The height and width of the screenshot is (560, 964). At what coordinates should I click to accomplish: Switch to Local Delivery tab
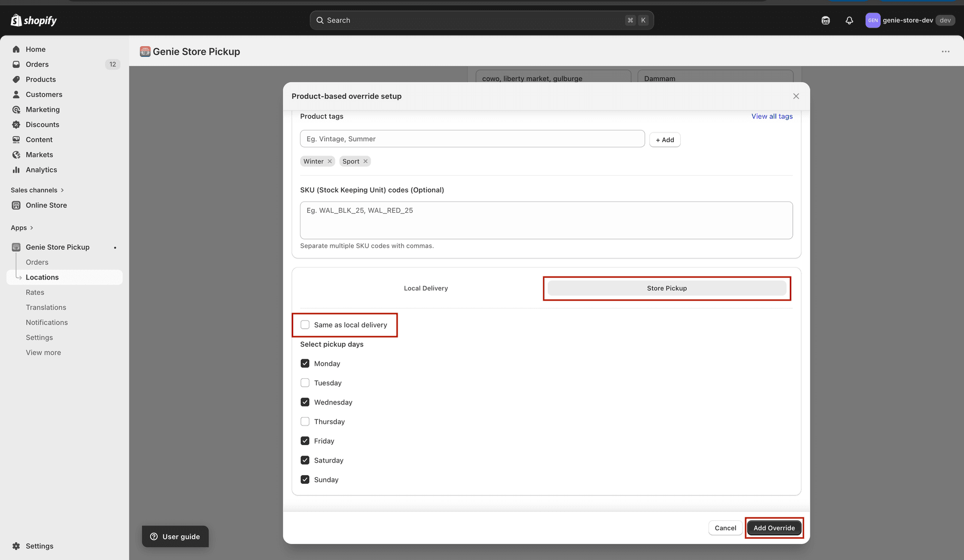click(x=426, y=289)
